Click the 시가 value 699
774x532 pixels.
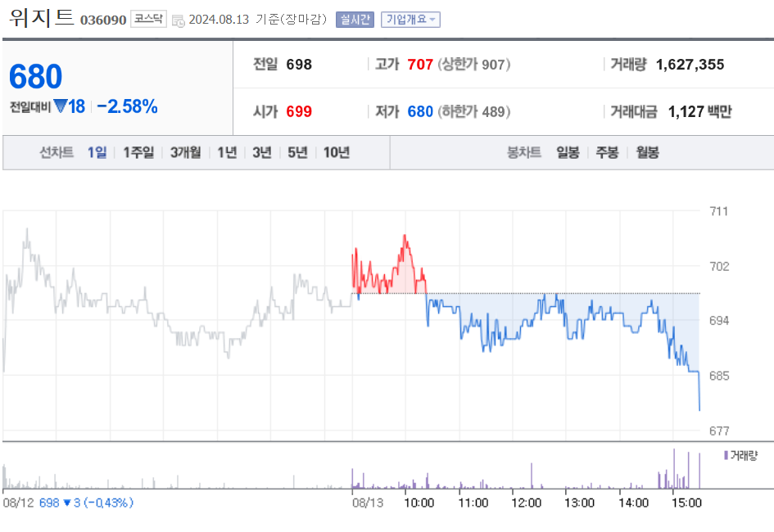pyautogui.click(x=299, y=111)
